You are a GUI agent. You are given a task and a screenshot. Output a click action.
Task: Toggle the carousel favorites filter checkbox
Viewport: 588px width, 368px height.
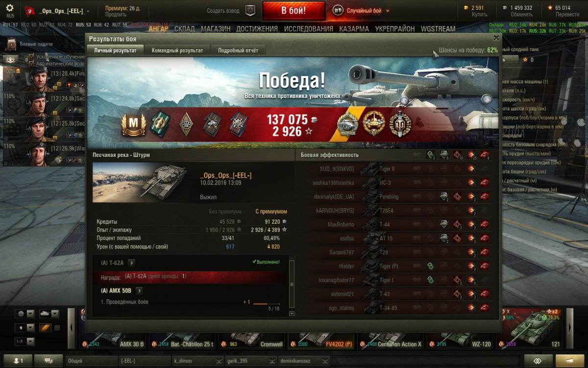click(x=57, y=328)
